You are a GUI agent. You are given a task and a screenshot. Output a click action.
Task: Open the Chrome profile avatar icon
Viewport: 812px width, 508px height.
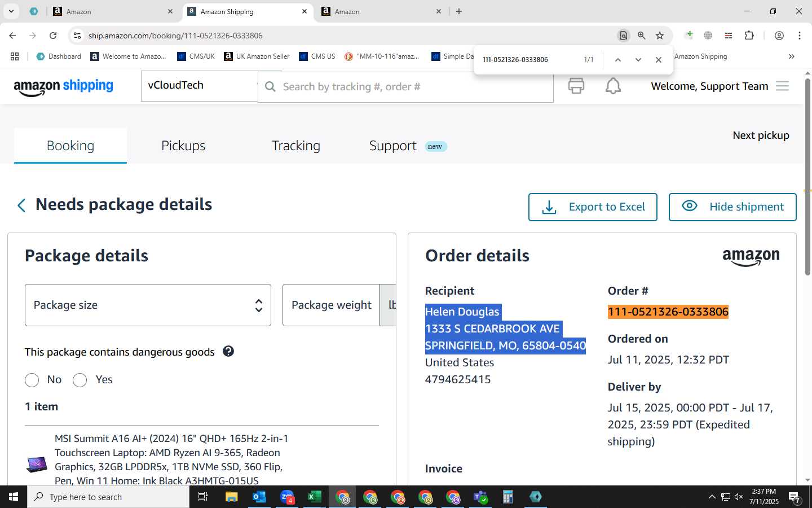click(779, 36)
